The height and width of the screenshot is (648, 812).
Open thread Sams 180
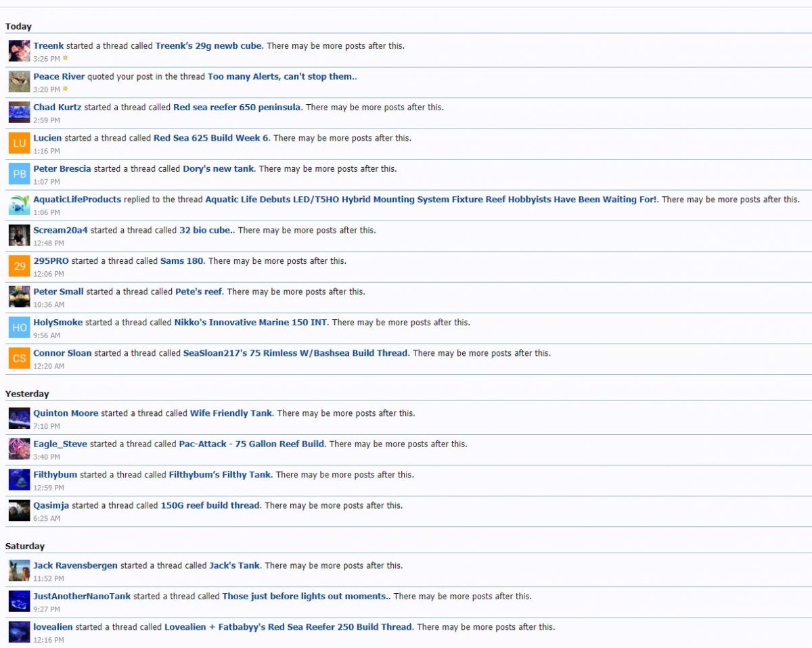pyautogui.click(x=182, y=260)
